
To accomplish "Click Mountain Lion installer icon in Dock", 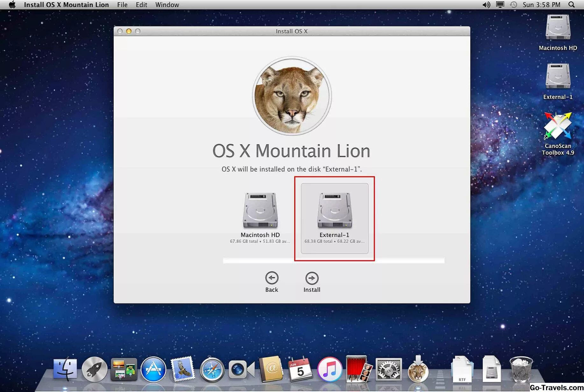I will coord(418,369).
